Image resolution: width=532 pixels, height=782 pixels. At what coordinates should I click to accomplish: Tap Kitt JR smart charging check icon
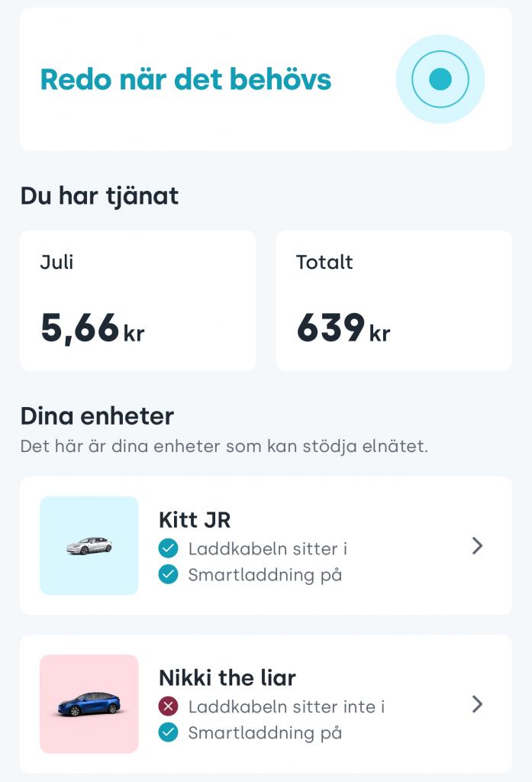point(168,574)
